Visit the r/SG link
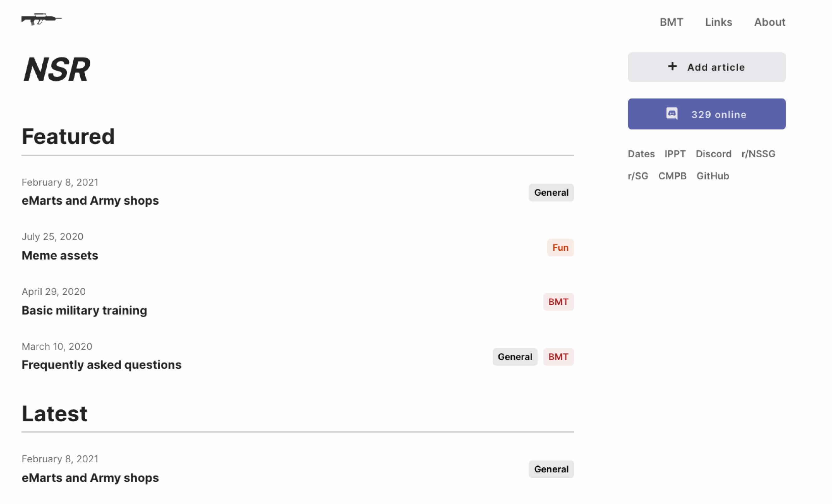832x504 pixels. (638, 176)
